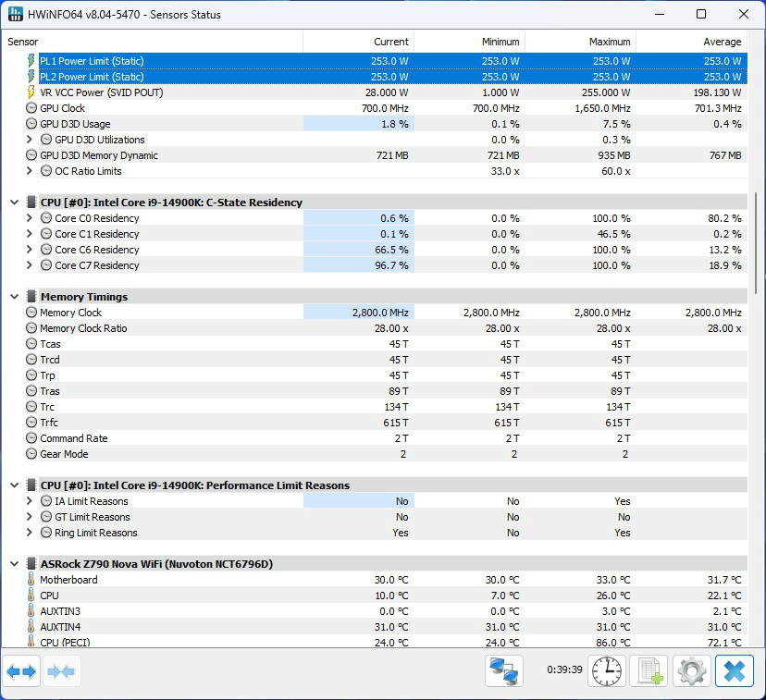Close sensors with the blue X button
Screen dimensions: 766x700
tap(734, 670)
